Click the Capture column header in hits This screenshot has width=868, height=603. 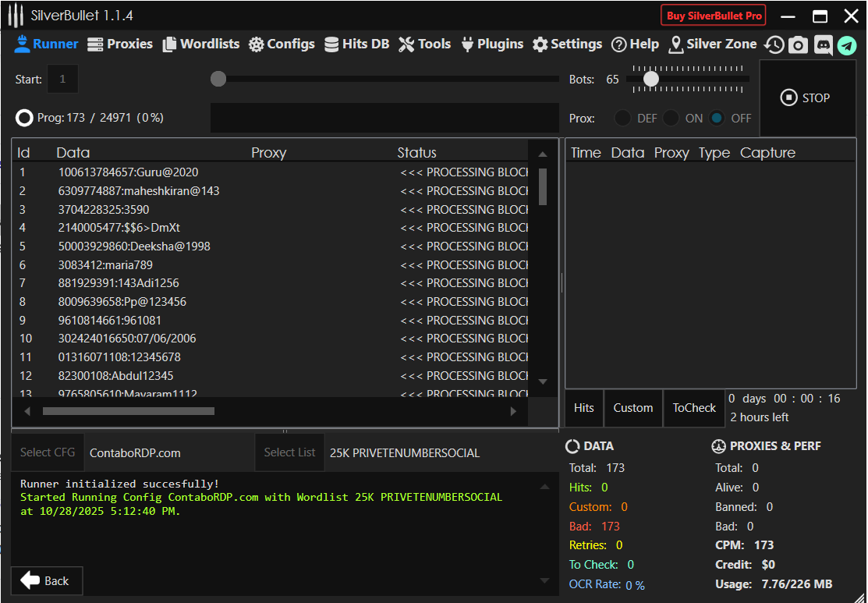click(x=767, y=153)
